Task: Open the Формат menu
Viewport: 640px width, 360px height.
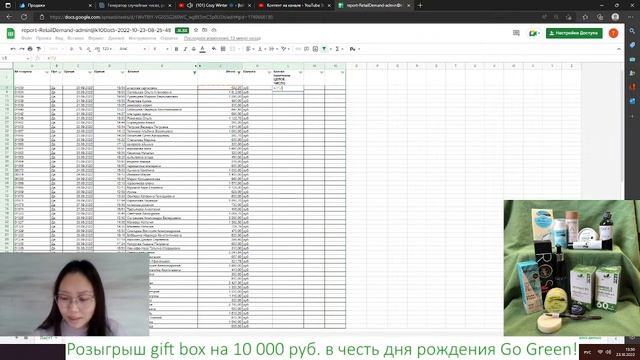Action: click(96, 38)
